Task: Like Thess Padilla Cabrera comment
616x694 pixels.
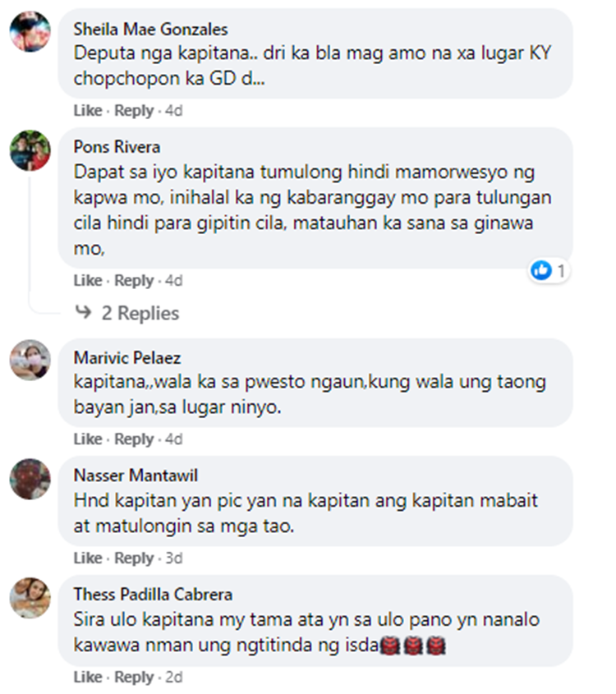Action: pos(88,678)
